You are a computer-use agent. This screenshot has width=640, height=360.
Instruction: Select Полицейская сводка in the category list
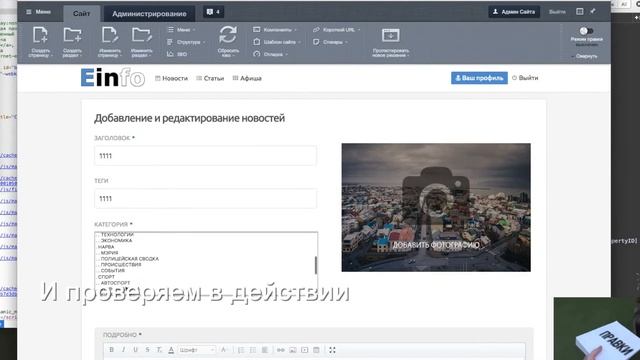coord(129,259)
